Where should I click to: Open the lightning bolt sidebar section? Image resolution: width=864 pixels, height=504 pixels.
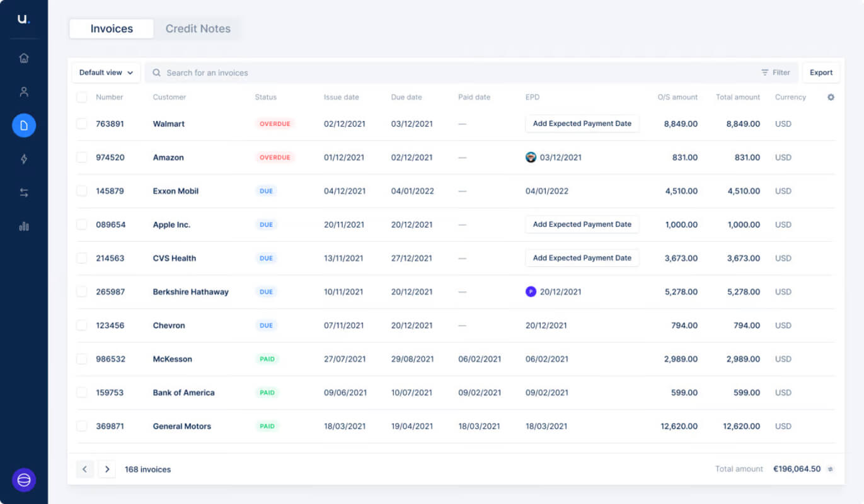point(24,159)
